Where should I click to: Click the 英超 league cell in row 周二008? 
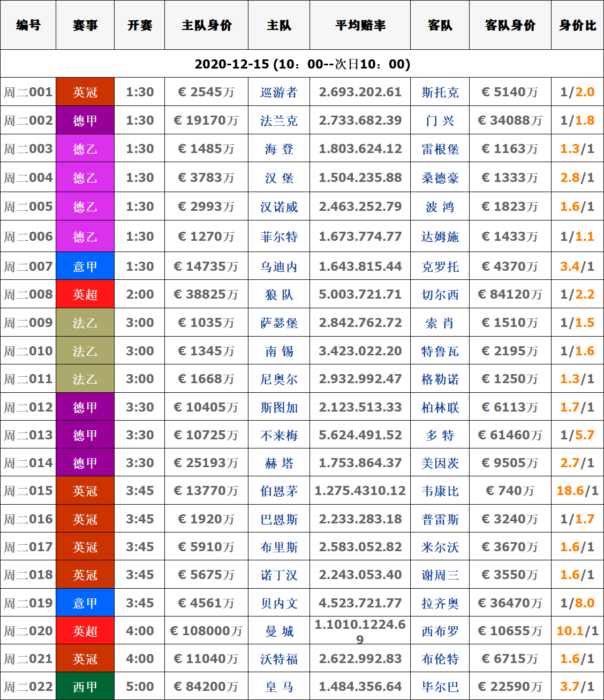(85, 295)
